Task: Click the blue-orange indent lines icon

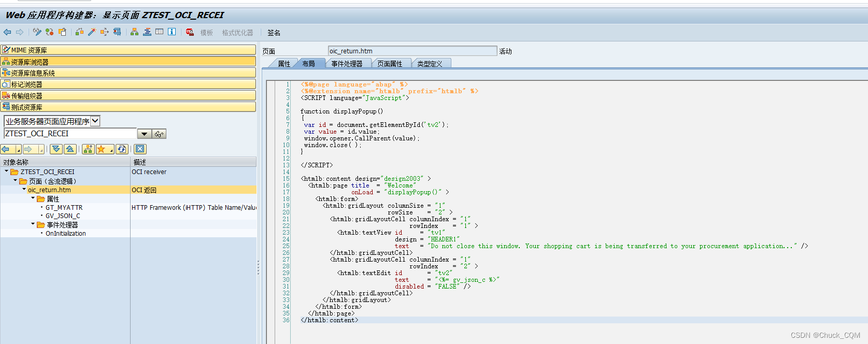Action: (147, 32)
